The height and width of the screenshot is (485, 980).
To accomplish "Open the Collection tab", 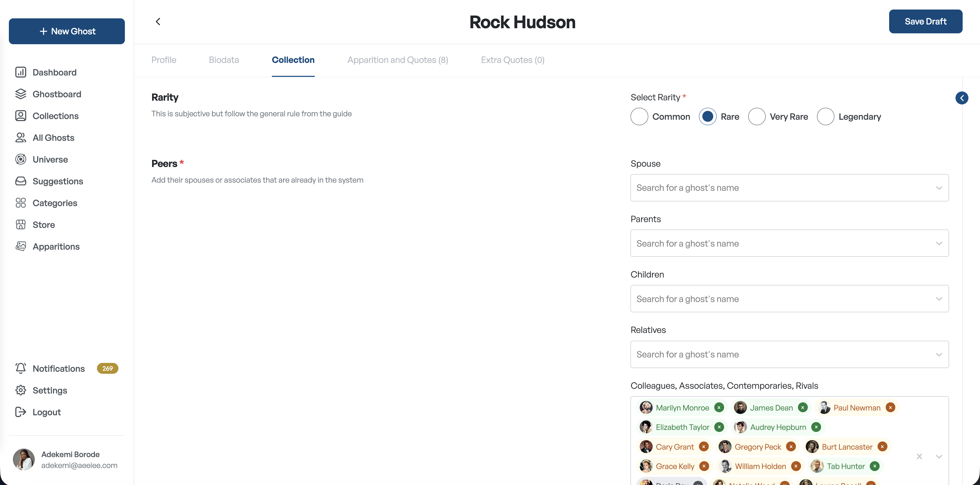I will click(x=293, y=60).
